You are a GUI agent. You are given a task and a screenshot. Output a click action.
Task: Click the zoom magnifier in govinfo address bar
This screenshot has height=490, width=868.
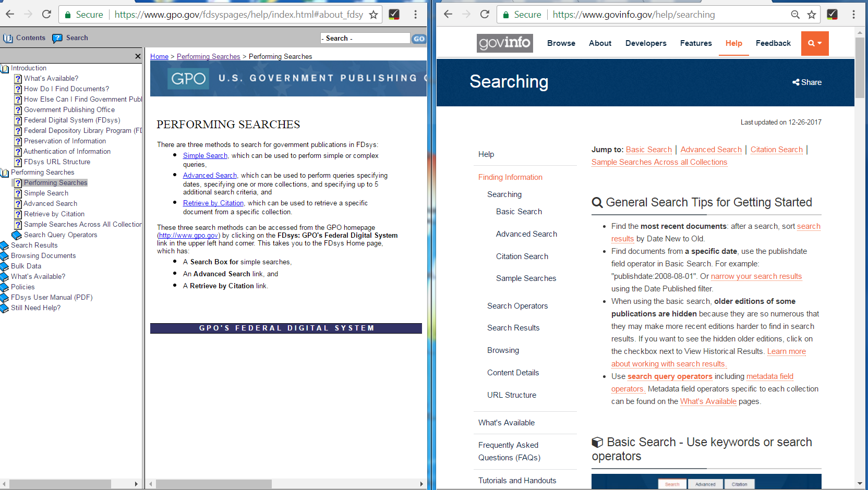(x=795, y=15)
